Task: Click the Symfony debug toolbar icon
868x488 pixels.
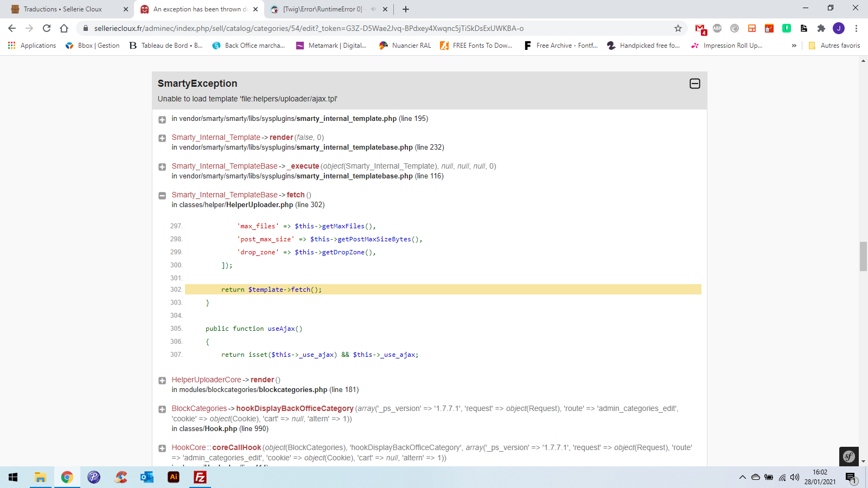Action: [848, 457]
